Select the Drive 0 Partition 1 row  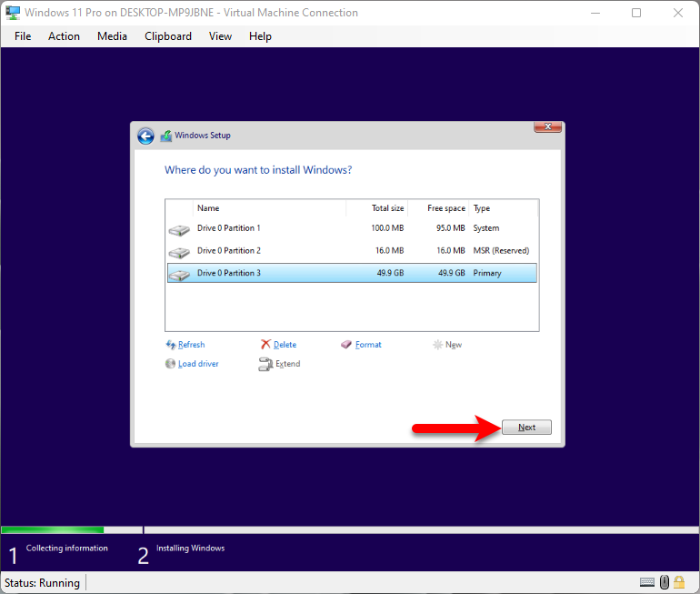tap(352, 228)
